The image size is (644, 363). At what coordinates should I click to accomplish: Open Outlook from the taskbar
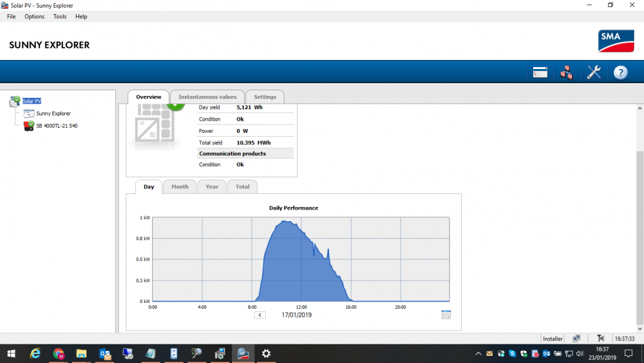105,353
